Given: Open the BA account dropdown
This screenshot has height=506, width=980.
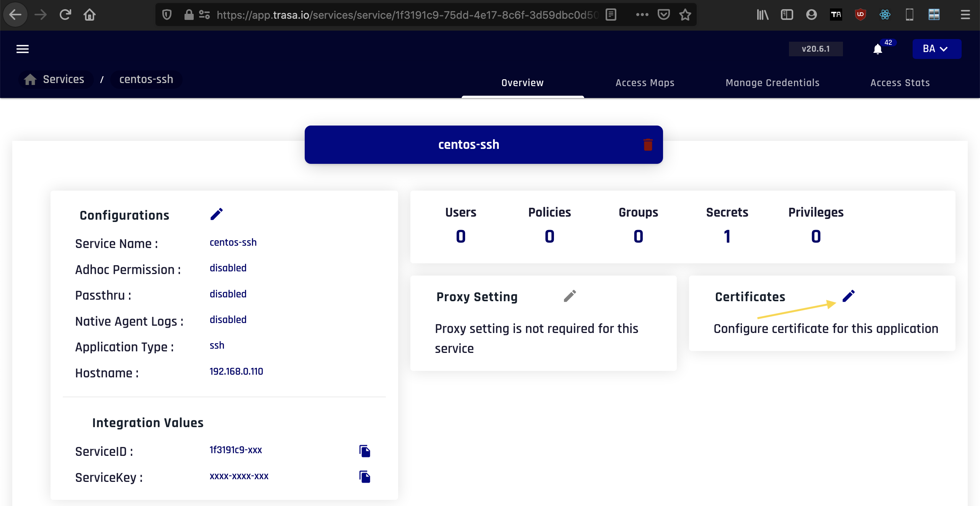Looking at the screenshot, I should [936, 49].
